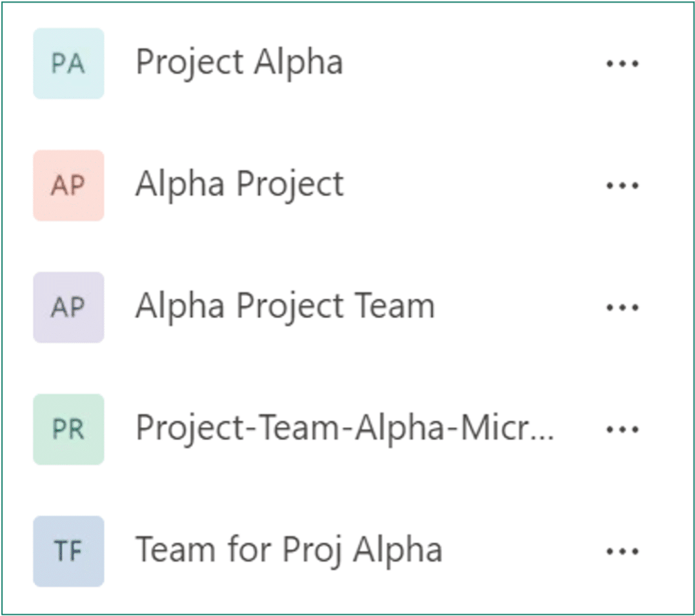This screenshot has width=695, height=616.
Task: Click the red AP Alpha Project avatar
Action: (x=68, y=186)
